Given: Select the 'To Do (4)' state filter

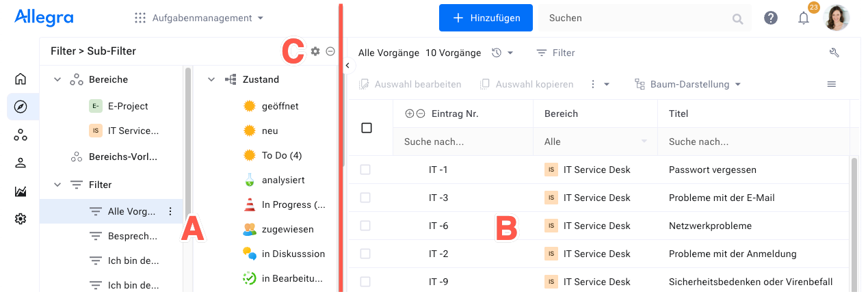Looking at the screenshot, I should pyautogui.click(x=281, y=155).
